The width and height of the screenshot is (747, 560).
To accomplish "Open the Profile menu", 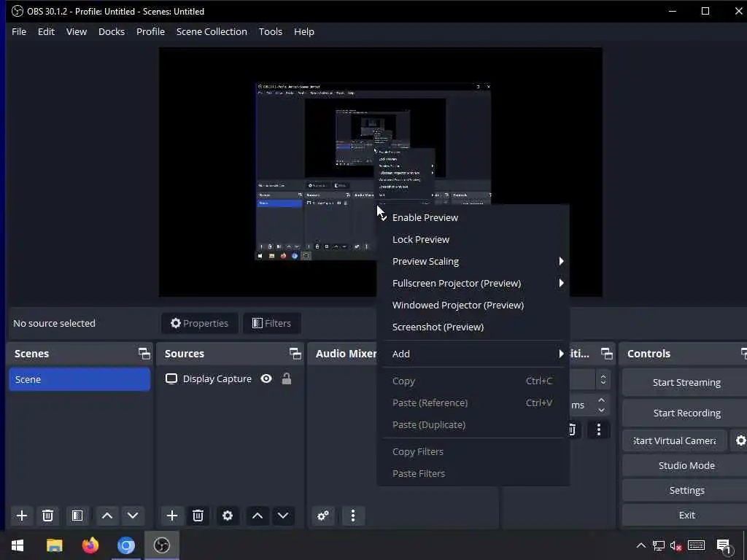I will (x=150, y=31).
